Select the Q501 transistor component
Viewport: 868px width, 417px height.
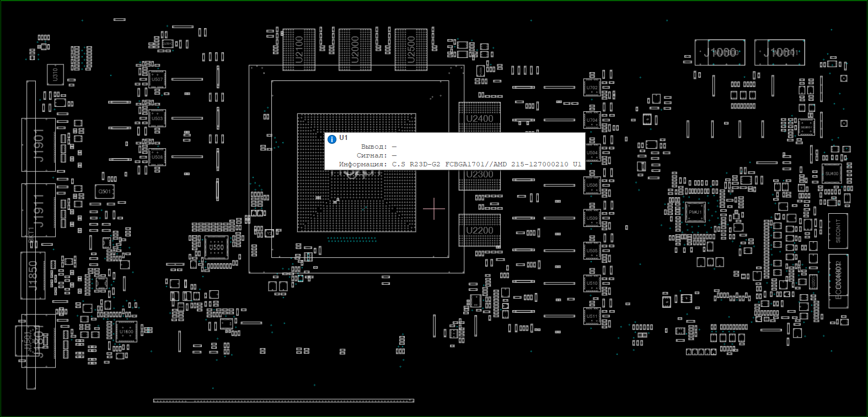coord(104,192)
